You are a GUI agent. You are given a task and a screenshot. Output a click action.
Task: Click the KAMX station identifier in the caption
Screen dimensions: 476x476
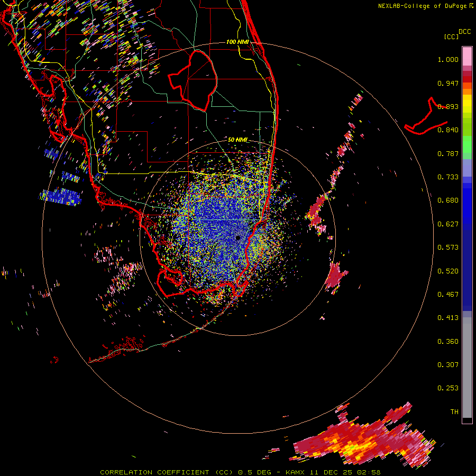(295, 472)
